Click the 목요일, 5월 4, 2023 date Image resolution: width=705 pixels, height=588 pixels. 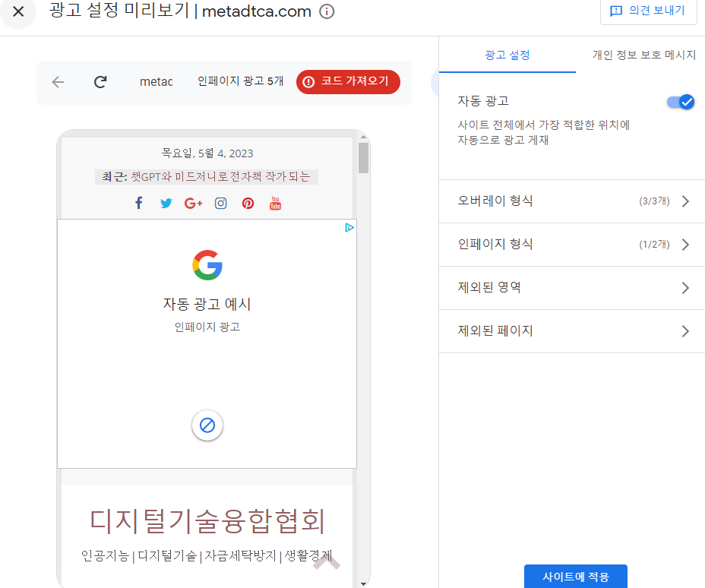click(x=207, y=153)
